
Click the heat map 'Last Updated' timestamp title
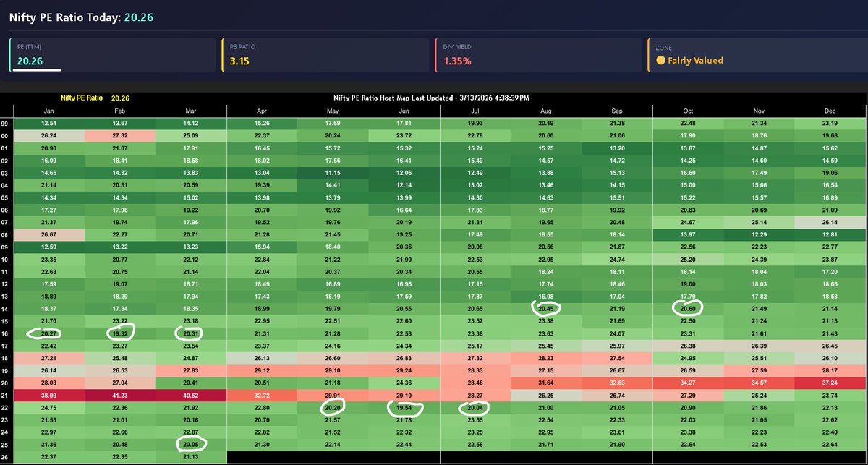pyautogui.click(x=431, y=98)
